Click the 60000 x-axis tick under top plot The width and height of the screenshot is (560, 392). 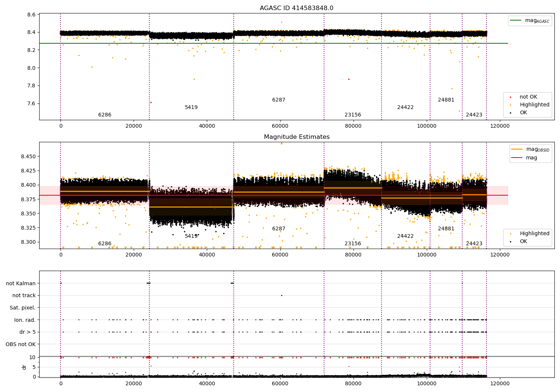click(x=280, y=126)
